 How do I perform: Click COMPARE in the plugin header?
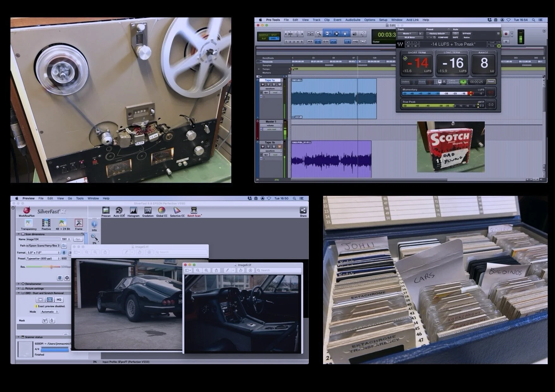coord(443,37)
